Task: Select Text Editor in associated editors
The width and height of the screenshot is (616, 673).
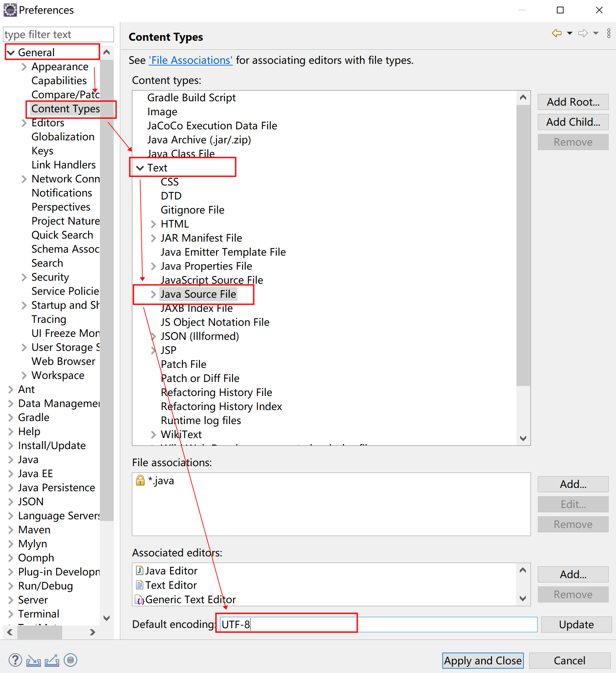Action: pyautogui.click(x=167, y=585)
